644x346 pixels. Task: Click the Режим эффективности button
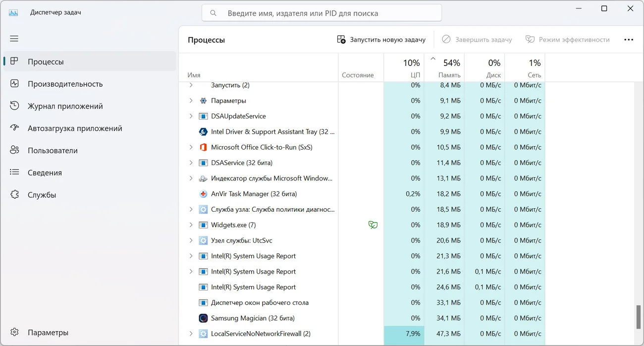tap(567, 40)
